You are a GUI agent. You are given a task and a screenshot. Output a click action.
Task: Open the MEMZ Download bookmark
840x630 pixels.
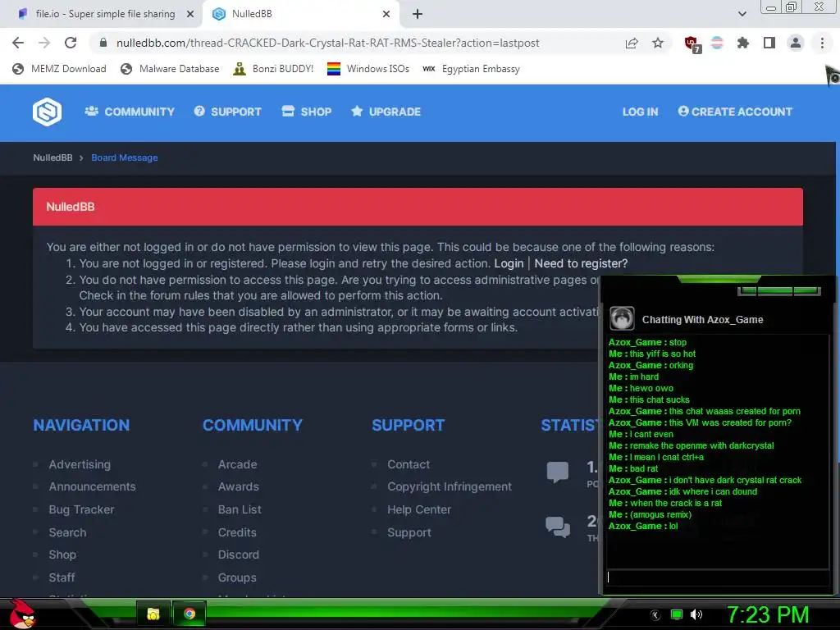(x=59, y=69)
